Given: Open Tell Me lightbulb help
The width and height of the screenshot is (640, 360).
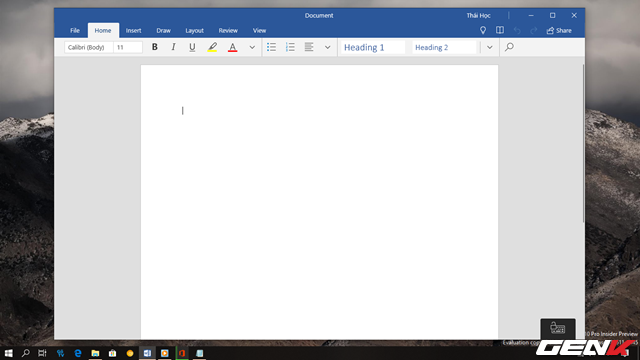Looking at the screenshot, I should point(483,30).
